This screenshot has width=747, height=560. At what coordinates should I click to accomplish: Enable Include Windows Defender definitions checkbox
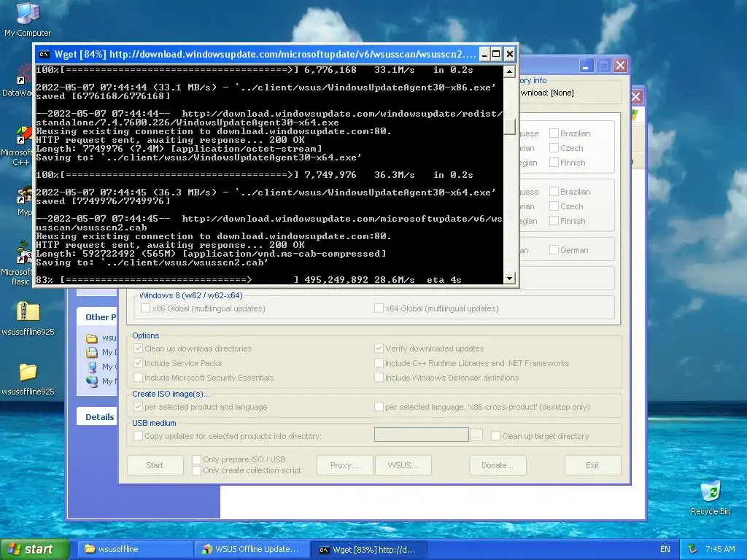379,378
